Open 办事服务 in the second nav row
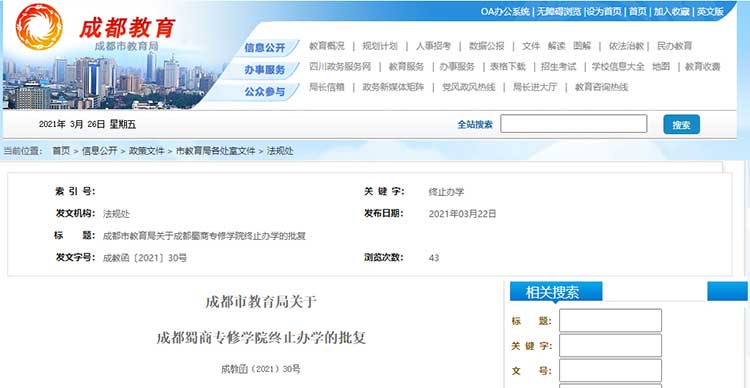Image resolution: width=750 pixels, height=388 pixels. tap(457, 67)
